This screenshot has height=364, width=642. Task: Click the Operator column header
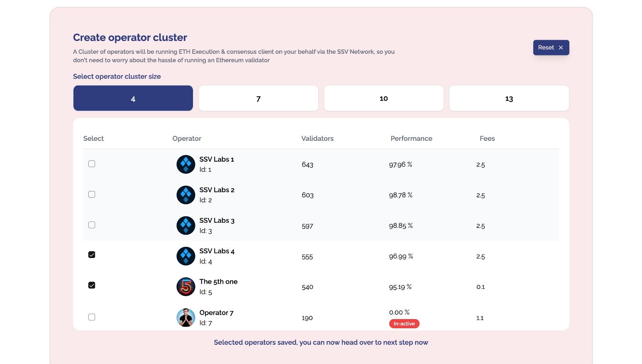click(x=187, y=138)
